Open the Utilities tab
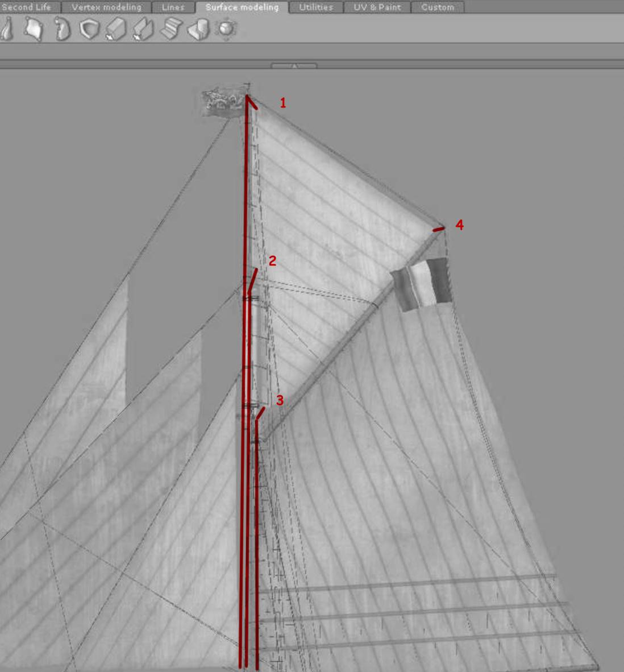 pos(316,7)
